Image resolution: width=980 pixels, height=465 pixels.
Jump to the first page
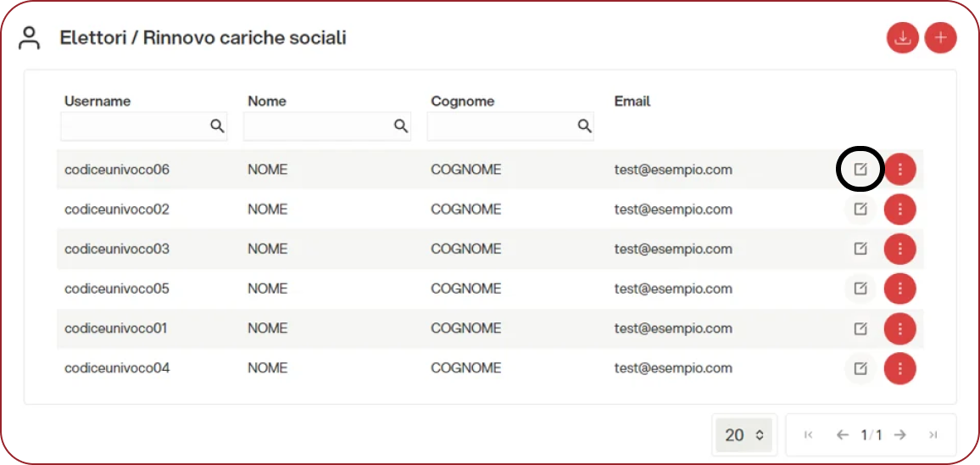809,435
